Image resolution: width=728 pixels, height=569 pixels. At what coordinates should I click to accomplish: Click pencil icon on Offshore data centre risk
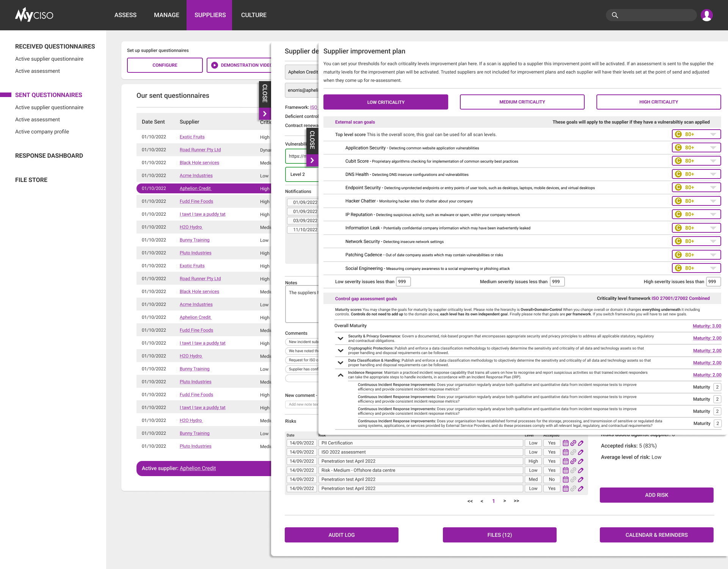coord(581,470)
